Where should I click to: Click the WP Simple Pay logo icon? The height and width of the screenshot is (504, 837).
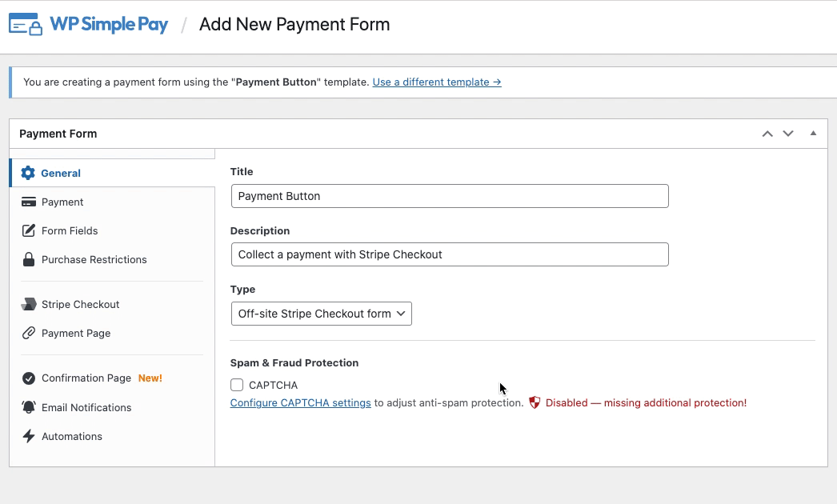point(25,24)
